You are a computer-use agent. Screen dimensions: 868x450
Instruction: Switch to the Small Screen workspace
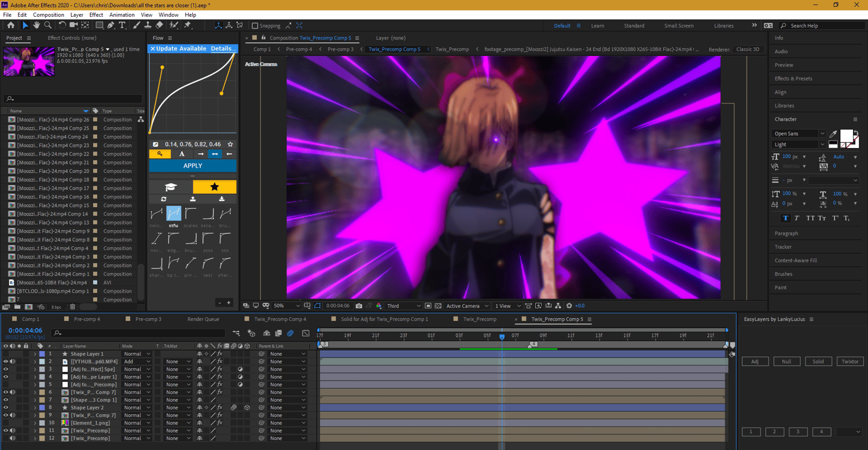pos(679,25)
